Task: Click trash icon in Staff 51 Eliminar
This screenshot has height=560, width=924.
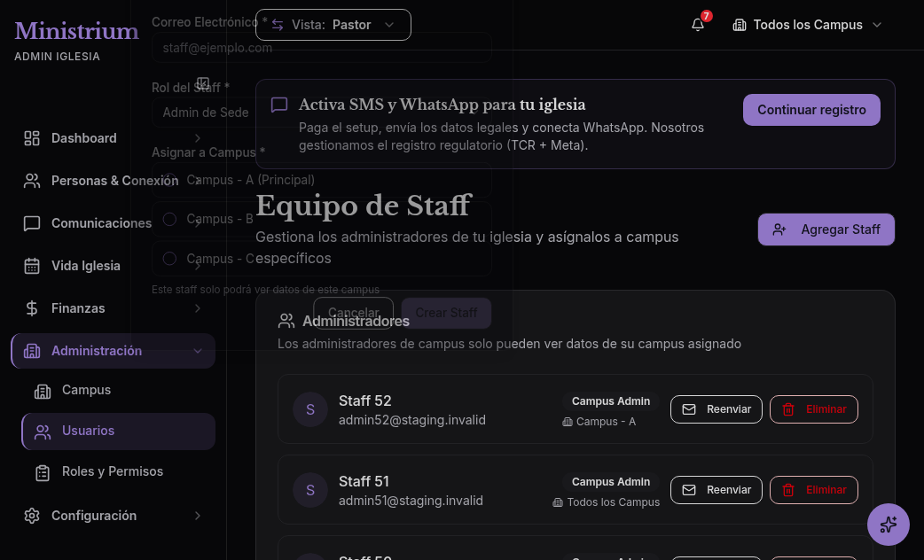Action: pyautogui.click(x=787, y=490)
